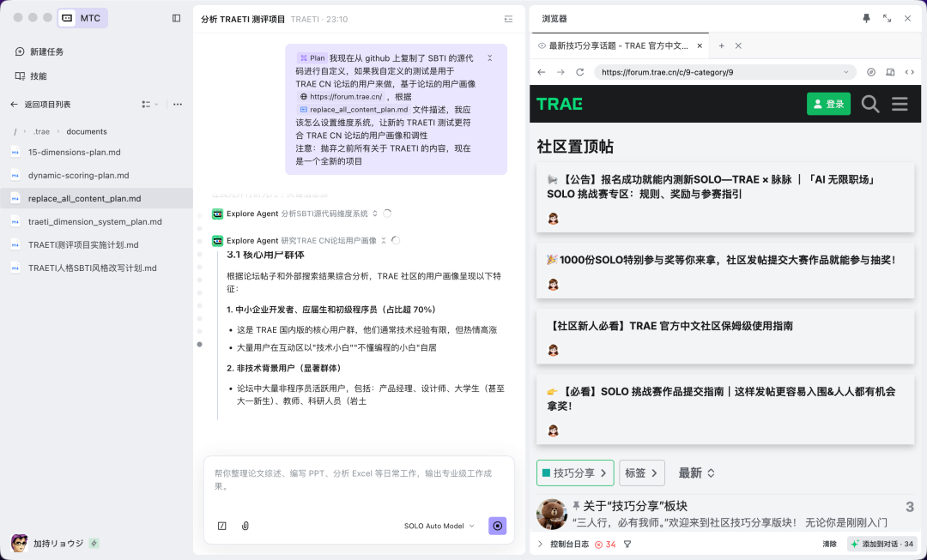Select the 技能 item in left sidebar
This screenshot has height=560, width=927.
(29, 75)
